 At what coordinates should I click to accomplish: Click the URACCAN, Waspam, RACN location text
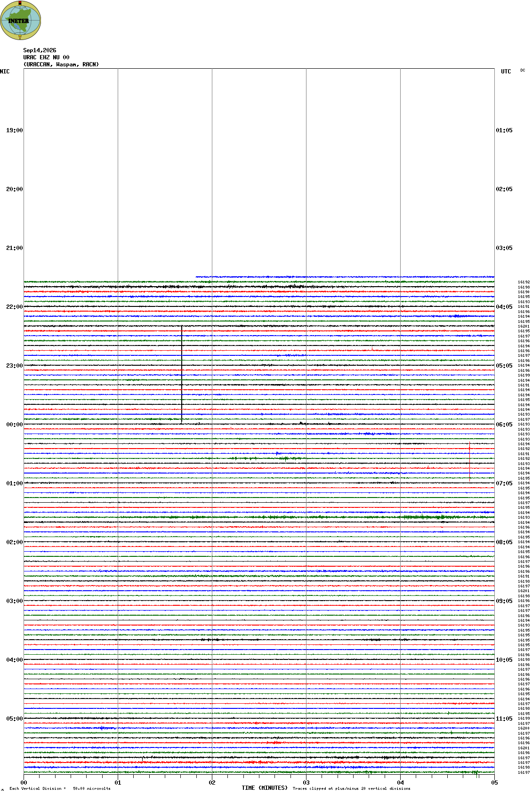click(61, 64)
